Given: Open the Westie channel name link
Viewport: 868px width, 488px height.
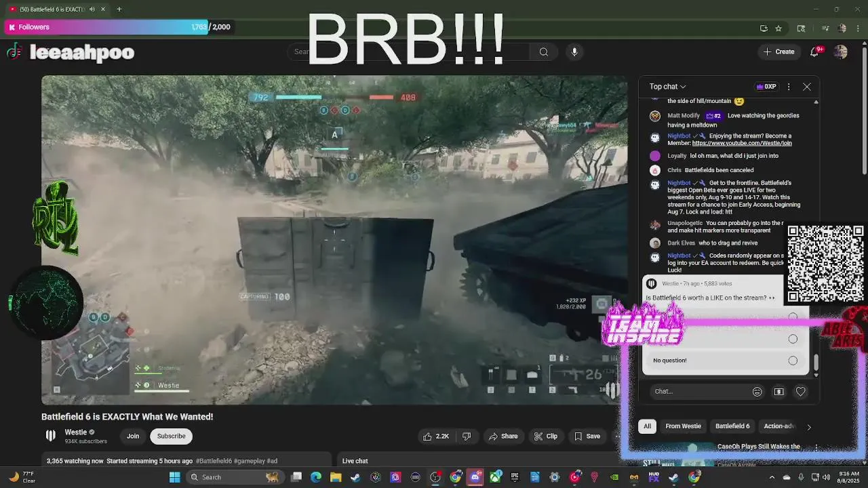Looking at the screenshot, I should point(75,432).
